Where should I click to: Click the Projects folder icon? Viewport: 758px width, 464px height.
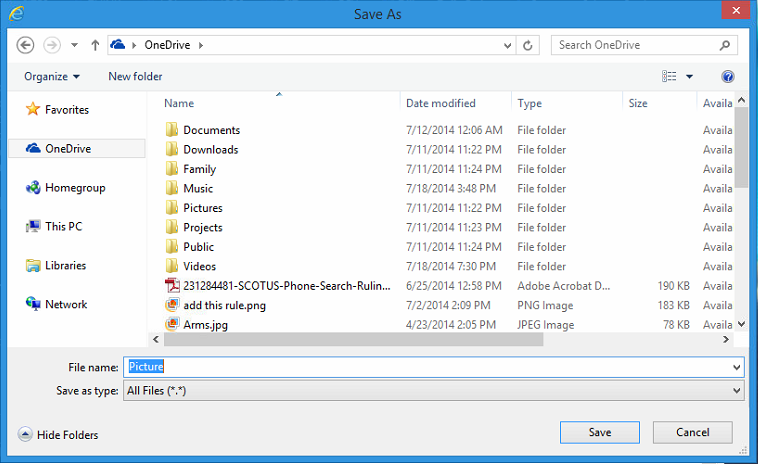point(172,227)
